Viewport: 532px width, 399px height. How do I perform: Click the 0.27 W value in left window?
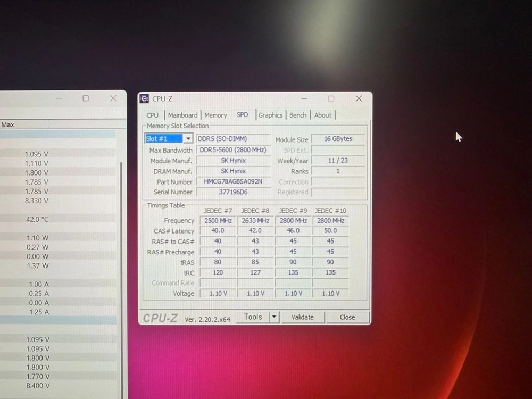click(38, 247)
